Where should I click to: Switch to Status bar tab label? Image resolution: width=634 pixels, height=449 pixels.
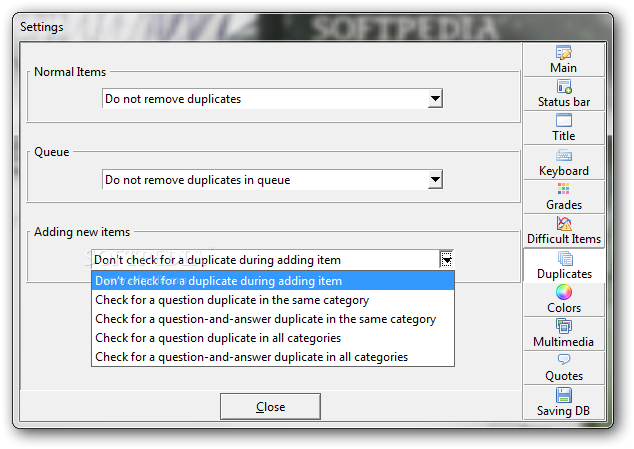point(564,102)
